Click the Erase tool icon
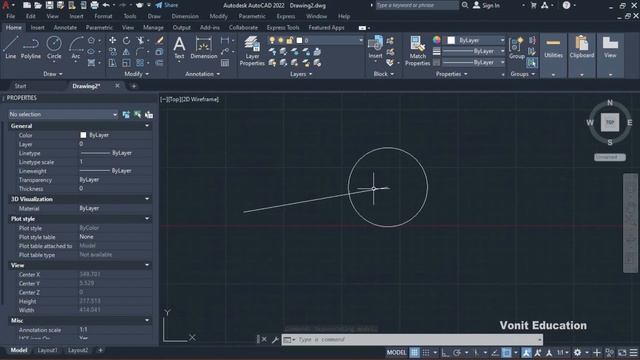 [x=160, y=40]
